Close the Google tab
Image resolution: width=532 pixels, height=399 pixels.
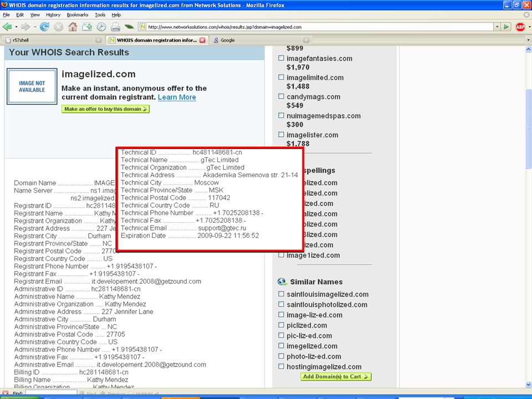pyautogui.click(x=306, y=40)
